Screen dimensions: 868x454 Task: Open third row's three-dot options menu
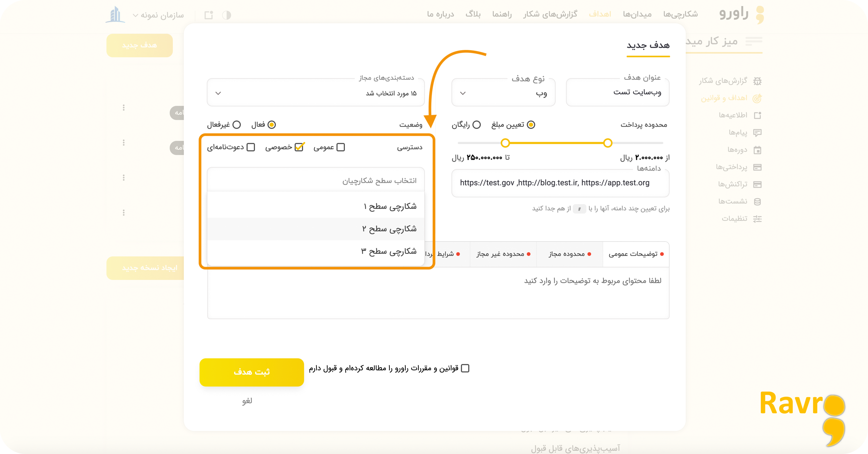[x=124, y=177]
